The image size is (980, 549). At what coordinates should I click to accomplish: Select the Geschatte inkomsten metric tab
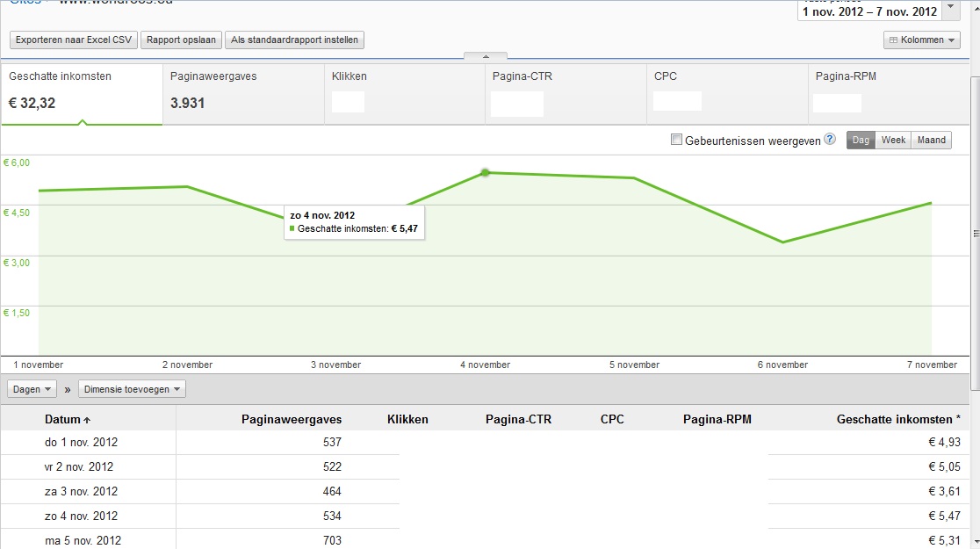point(82,94)
